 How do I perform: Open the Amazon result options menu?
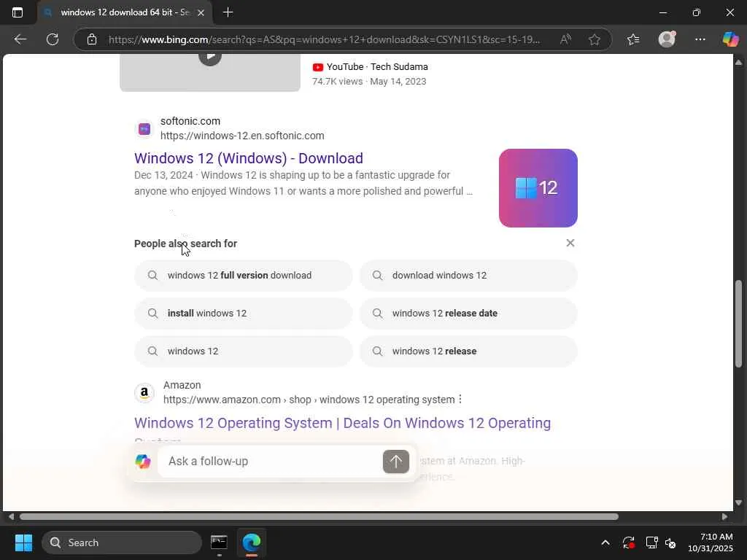tap(460, 400)
